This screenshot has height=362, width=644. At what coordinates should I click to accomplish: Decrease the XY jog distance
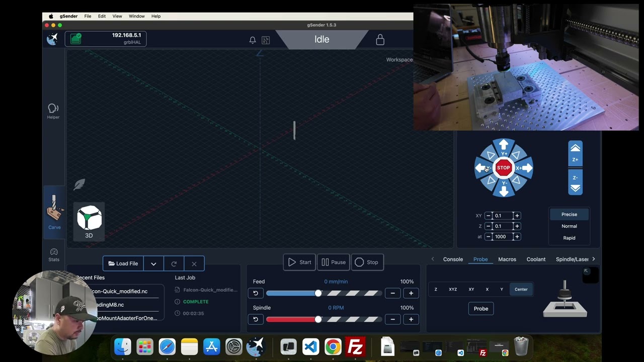coord(488,216)
